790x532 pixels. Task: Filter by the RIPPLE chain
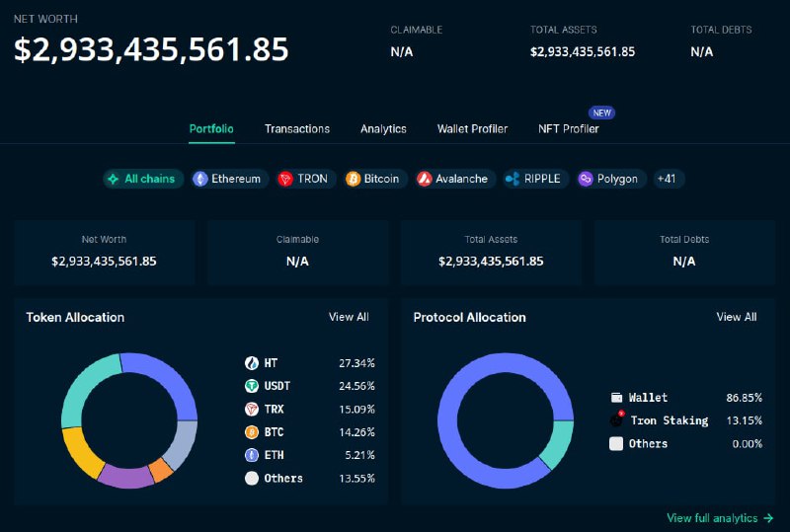tap(535, 179)
